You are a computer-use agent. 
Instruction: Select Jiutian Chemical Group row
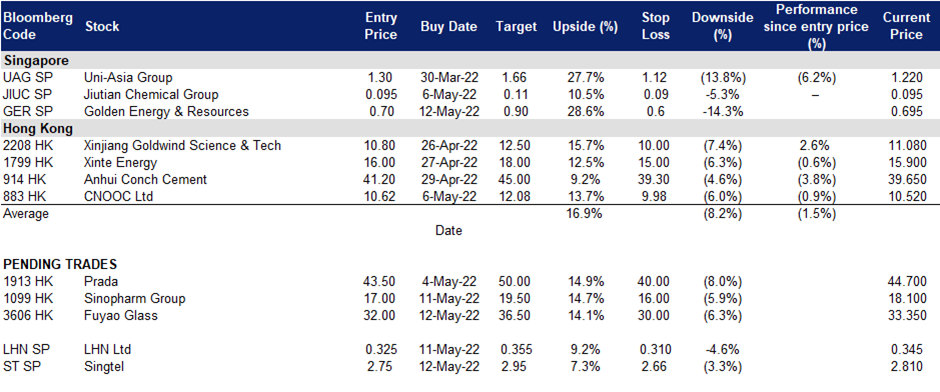470,94
